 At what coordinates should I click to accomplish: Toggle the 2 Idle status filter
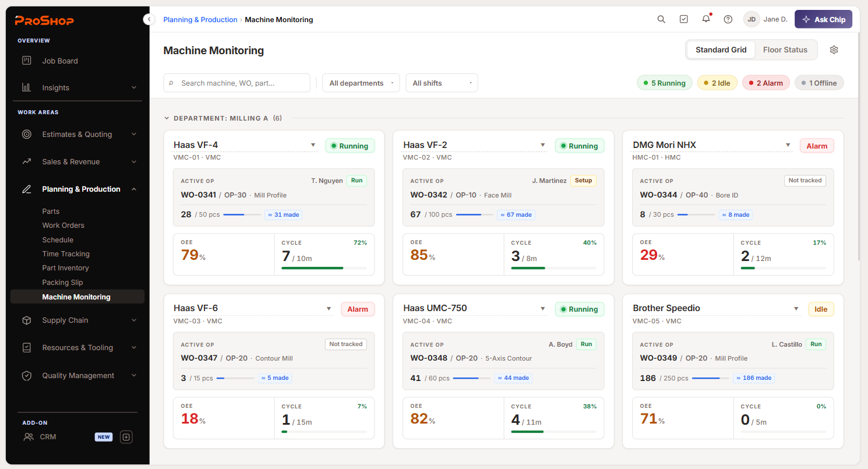717,83
